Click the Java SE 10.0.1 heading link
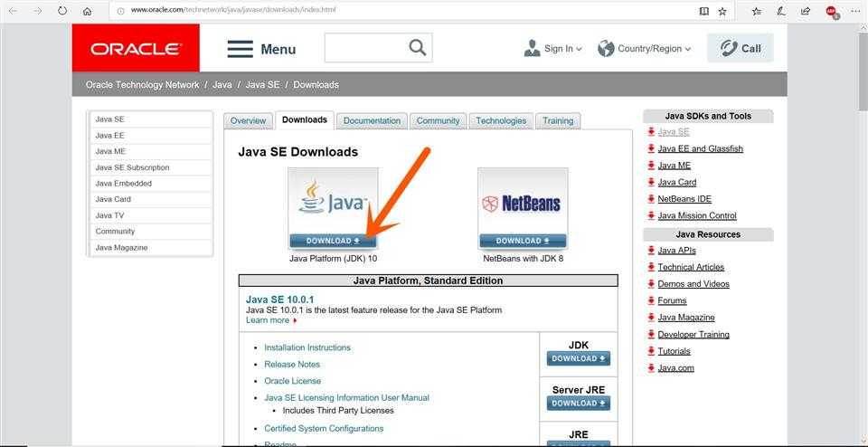Viewport: 868px width, 447px height. pyautogui.click(x=280, y=300)
